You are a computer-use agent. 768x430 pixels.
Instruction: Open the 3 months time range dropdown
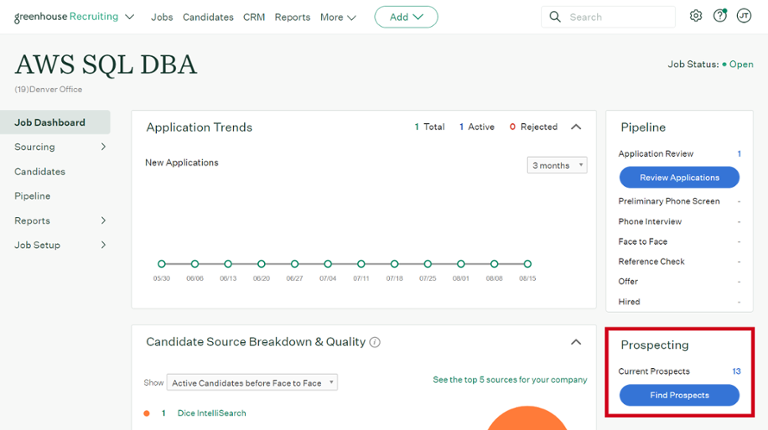point(557,165)
